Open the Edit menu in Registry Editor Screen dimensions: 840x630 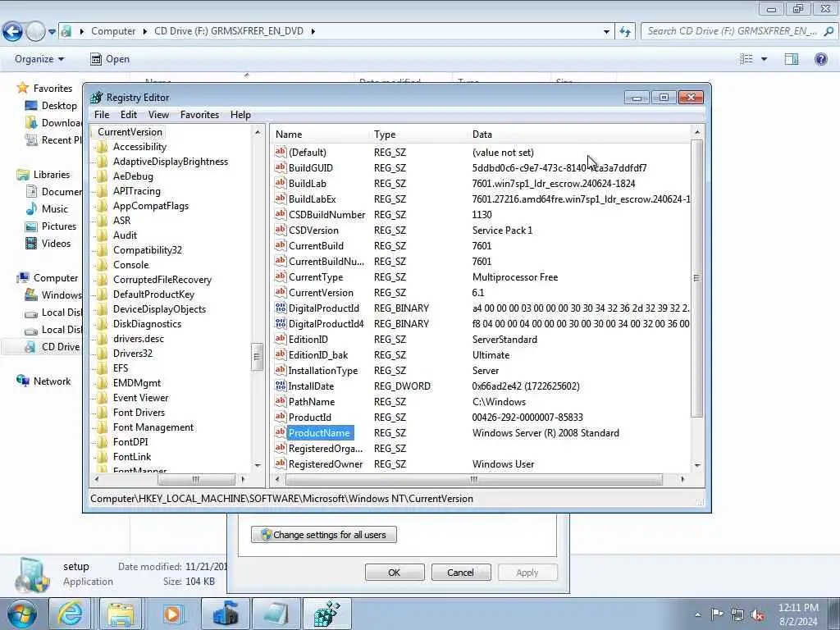(x=129, y=115)
